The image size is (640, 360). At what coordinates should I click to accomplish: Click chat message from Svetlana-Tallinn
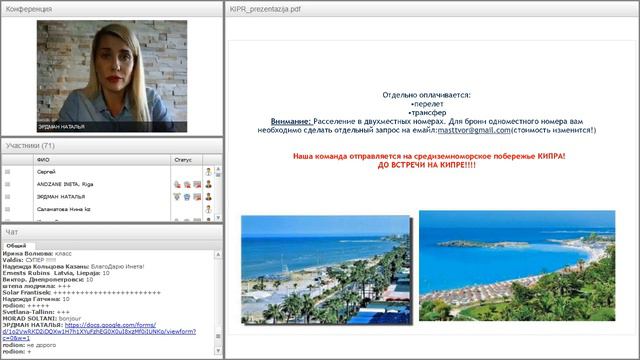36,312
